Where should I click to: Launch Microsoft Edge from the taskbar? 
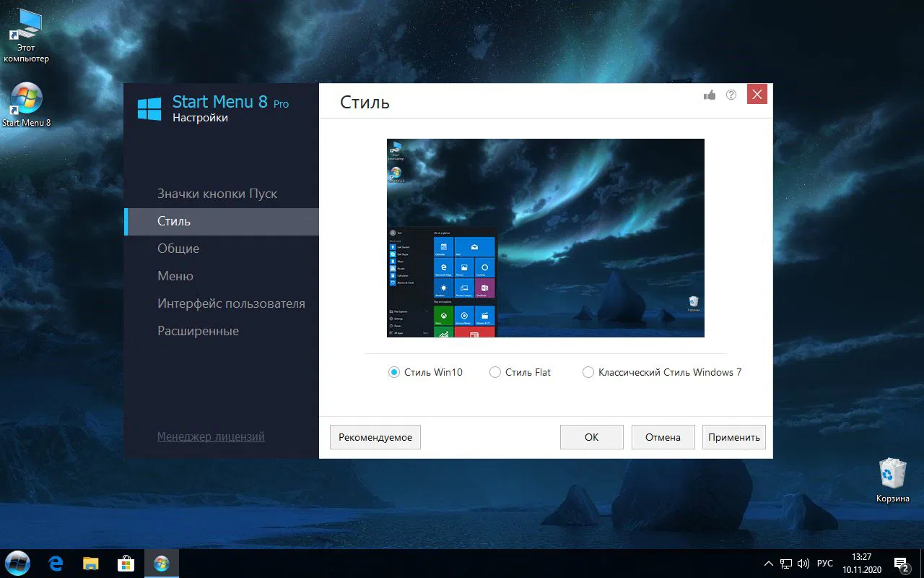55,563
